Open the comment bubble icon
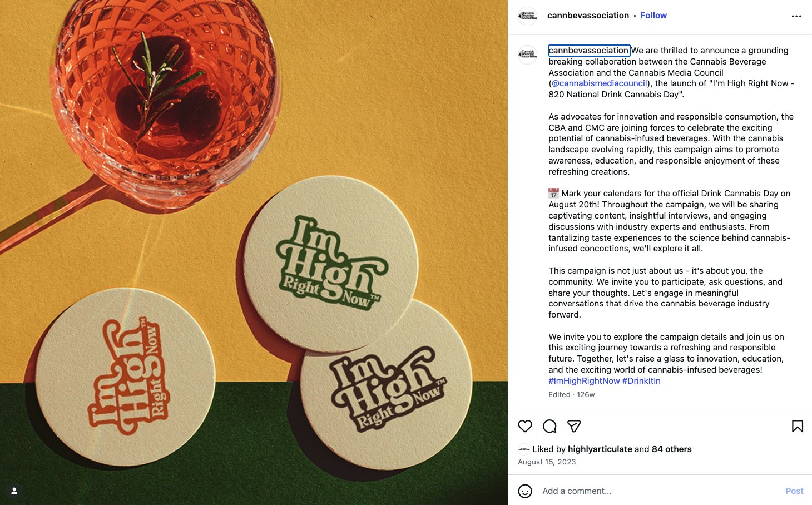Image resolution: width=812 pixels, height=505 pixels. (x=549, y=426)
